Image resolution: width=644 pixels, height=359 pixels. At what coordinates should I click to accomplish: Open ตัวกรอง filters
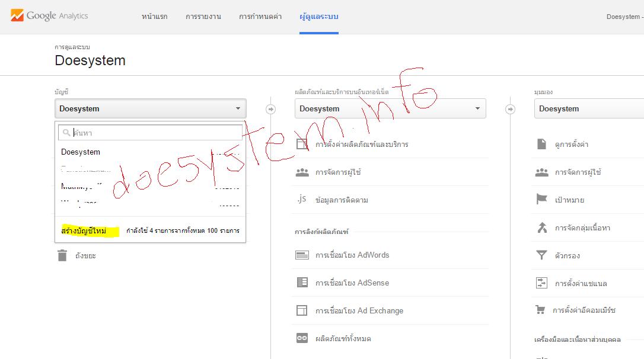(567, 256)
